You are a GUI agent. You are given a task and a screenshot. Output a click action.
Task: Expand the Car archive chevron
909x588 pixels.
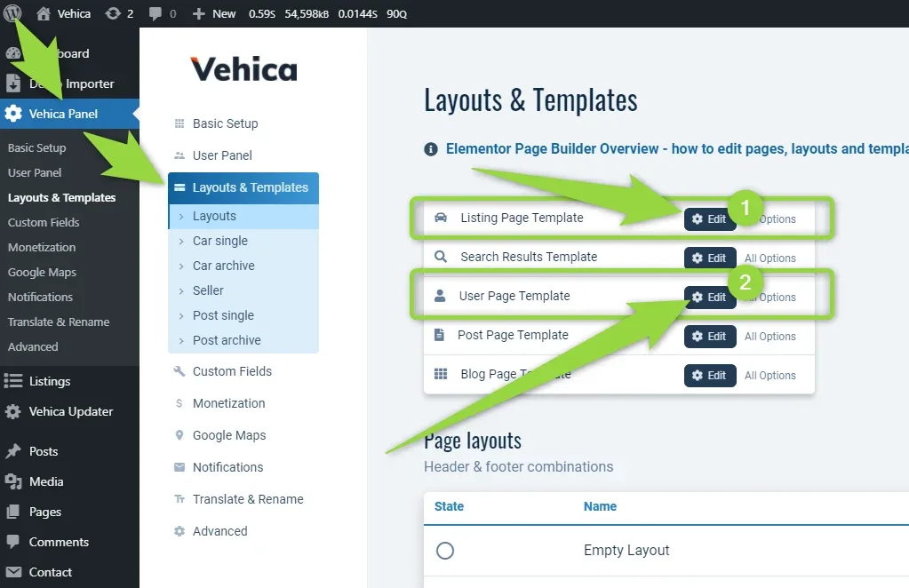click(x=181, y=266)
